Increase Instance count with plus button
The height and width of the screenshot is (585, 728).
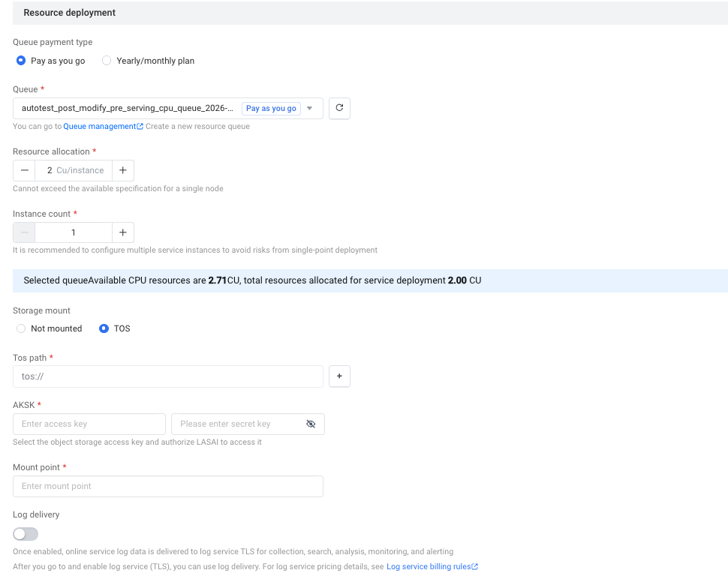pyautogui.click(x=123, y=232)
